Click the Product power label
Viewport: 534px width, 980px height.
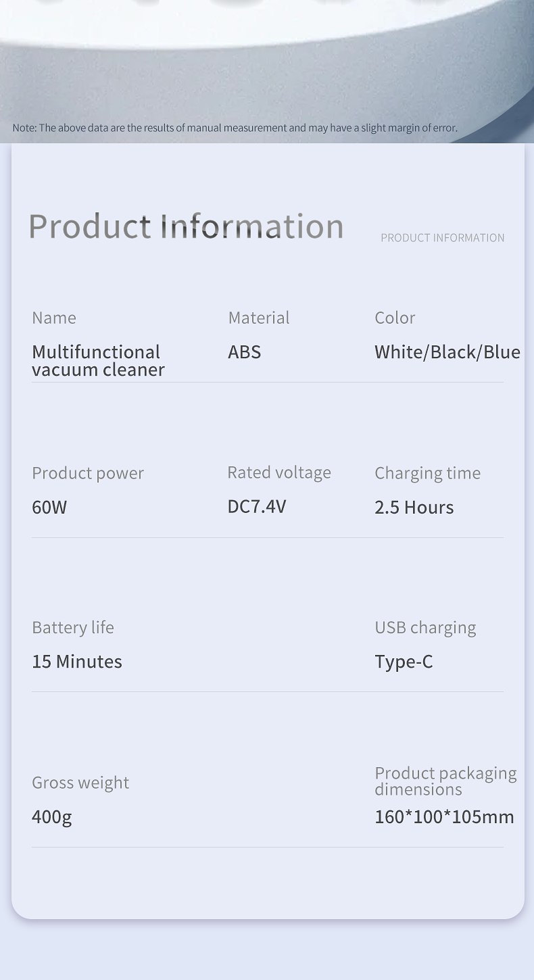[x=88, y=473]
